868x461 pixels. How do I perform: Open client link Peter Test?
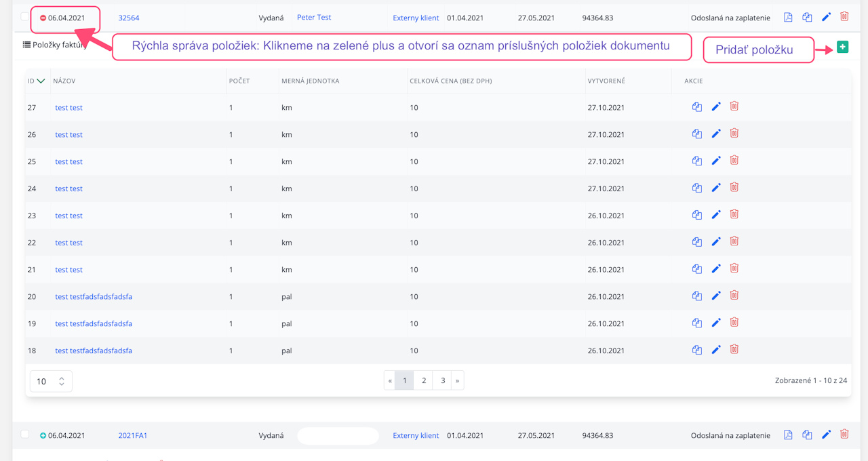pyautogui.click(x=314, y=18)
